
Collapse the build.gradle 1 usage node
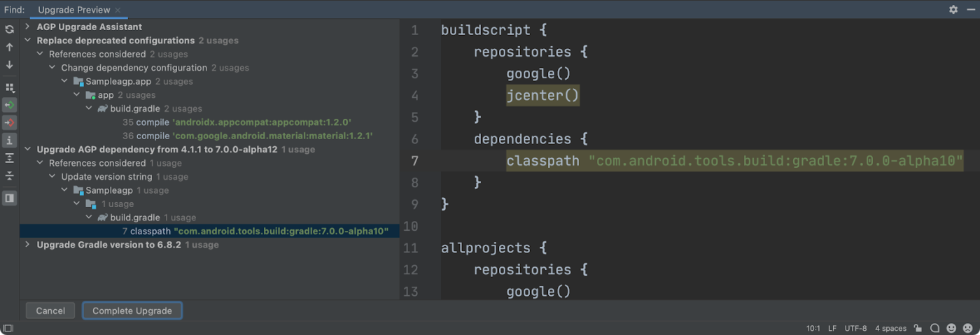click(x=89, y=218)
